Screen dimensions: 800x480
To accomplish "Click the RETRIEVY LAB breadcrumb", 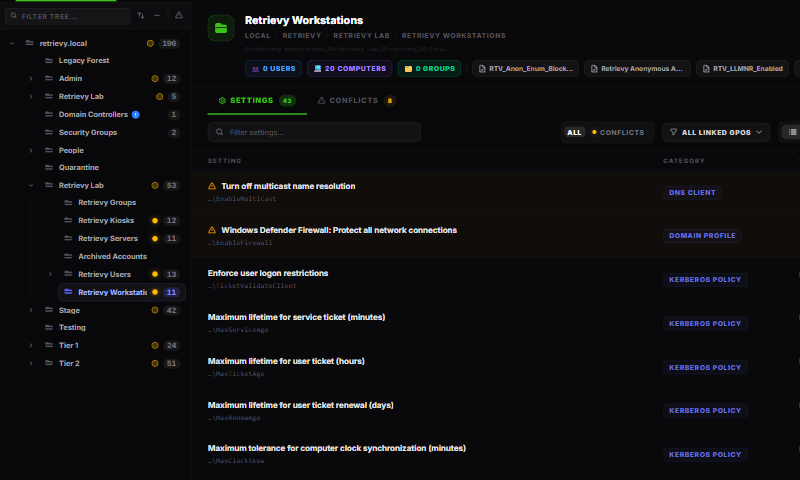I will [x=361, y=36].
